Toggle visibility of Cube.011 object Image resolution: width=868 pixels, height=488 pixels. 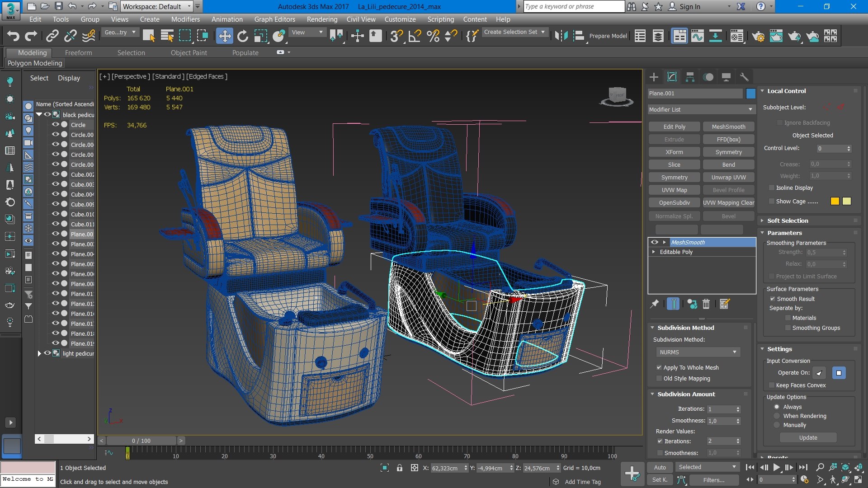(56, 224)
